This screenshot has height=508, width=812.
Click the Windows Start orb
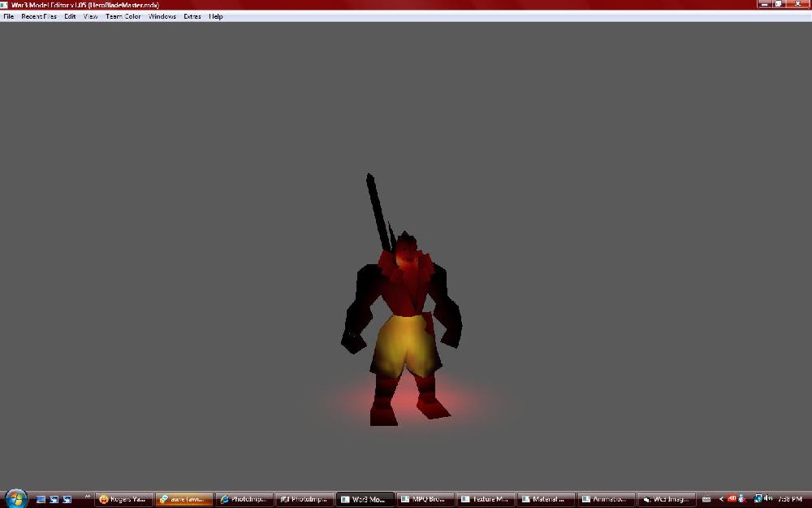pyautogui.click(x=15, y=499)
